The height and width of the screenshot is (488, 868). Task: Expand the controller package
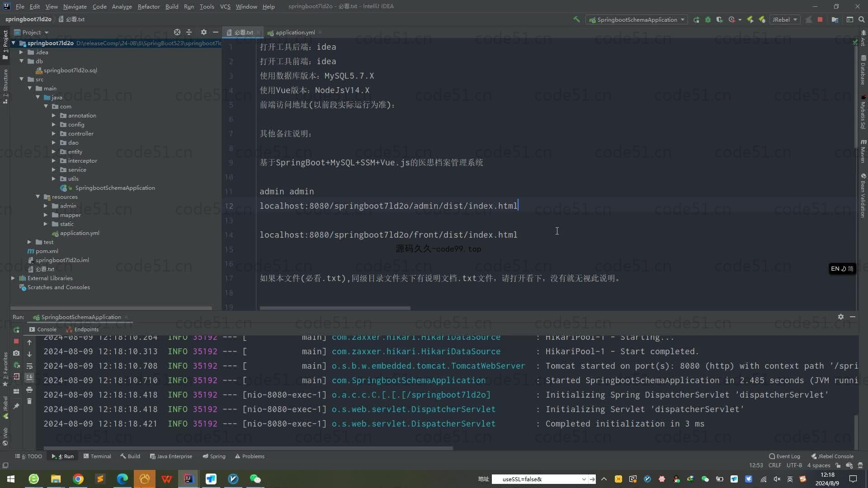click(54, 134)
